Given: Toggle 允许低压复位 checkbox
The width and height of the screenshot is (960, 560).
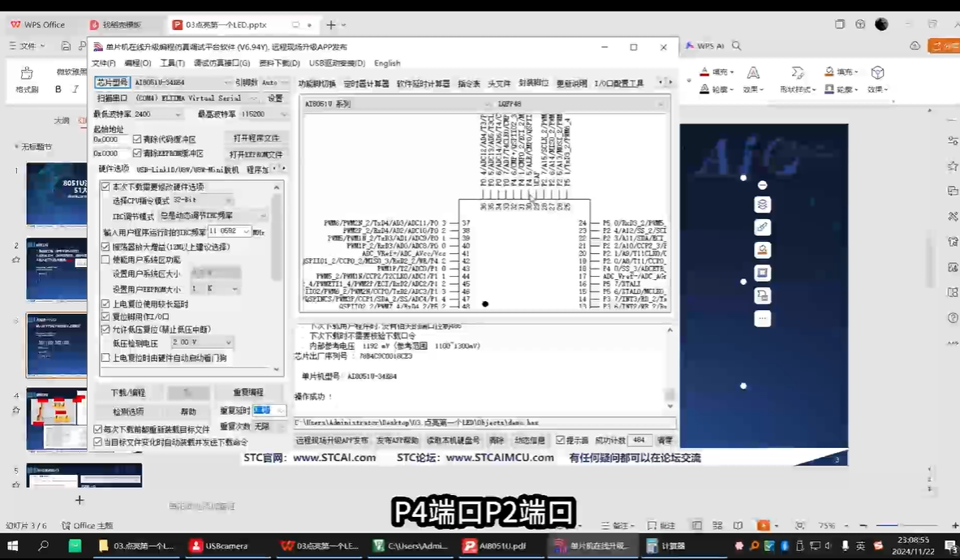Looking at the screenshot, I should tap(105, 330).
